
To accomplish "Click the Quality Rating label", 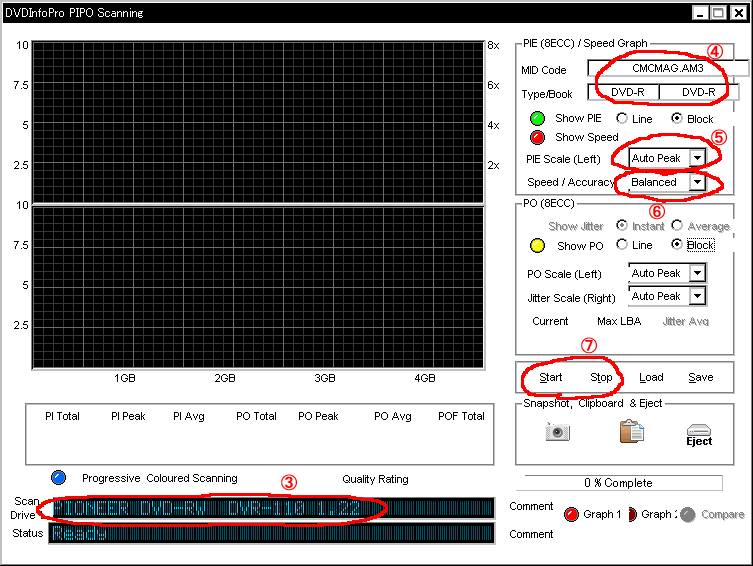I will click(375, 479).
